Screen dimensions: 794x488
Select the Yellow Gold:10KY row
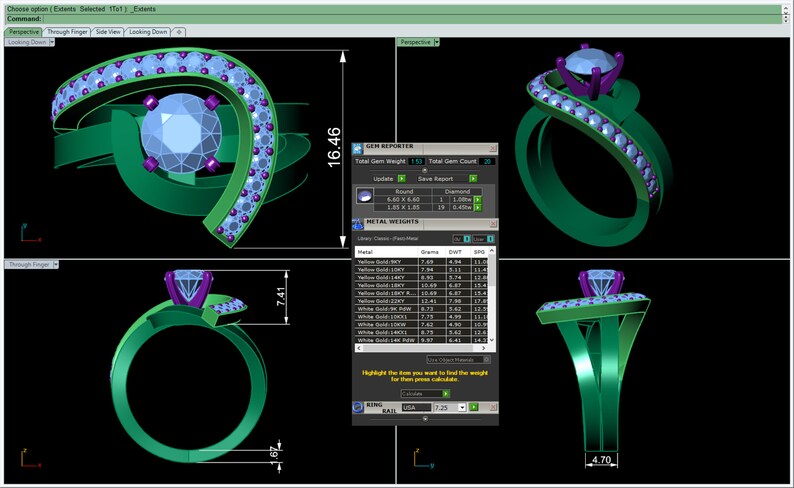click(422, 270)
